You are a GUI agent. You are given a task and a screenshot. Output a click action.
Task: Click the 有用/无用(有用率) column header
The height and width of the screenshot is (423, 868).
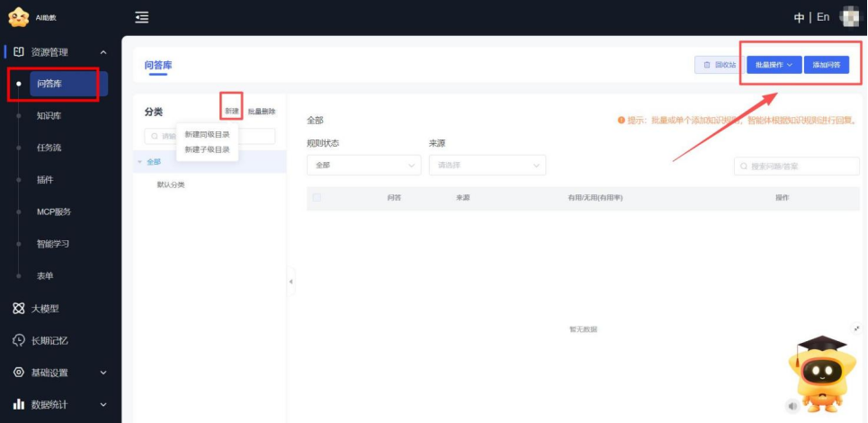[595, 198]
